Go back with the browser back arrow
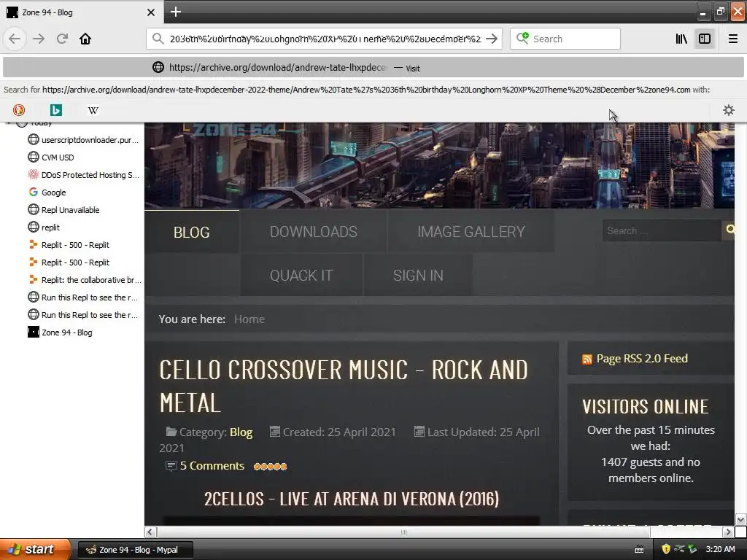Viewport: 747px width, 560px height. click(15, 39)
